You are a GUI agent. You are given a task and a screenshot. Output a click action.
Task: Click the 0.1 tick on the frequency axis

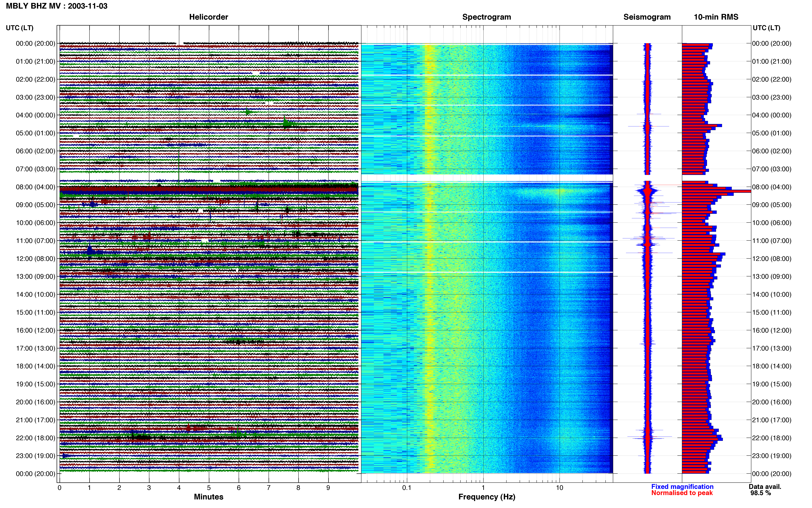pos(407,488)
